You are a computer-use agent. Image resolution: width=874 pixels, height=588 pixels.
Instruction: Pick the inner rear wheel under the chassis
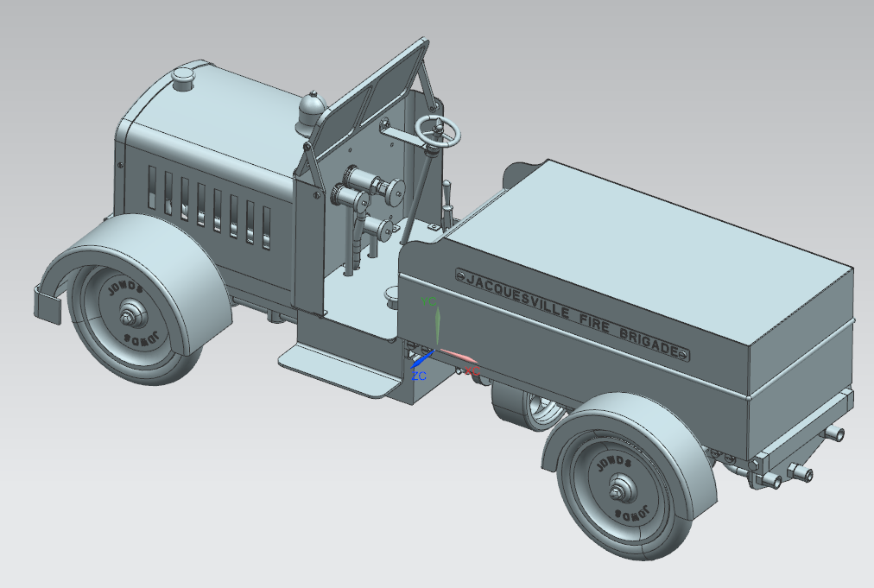coord(529,407)
